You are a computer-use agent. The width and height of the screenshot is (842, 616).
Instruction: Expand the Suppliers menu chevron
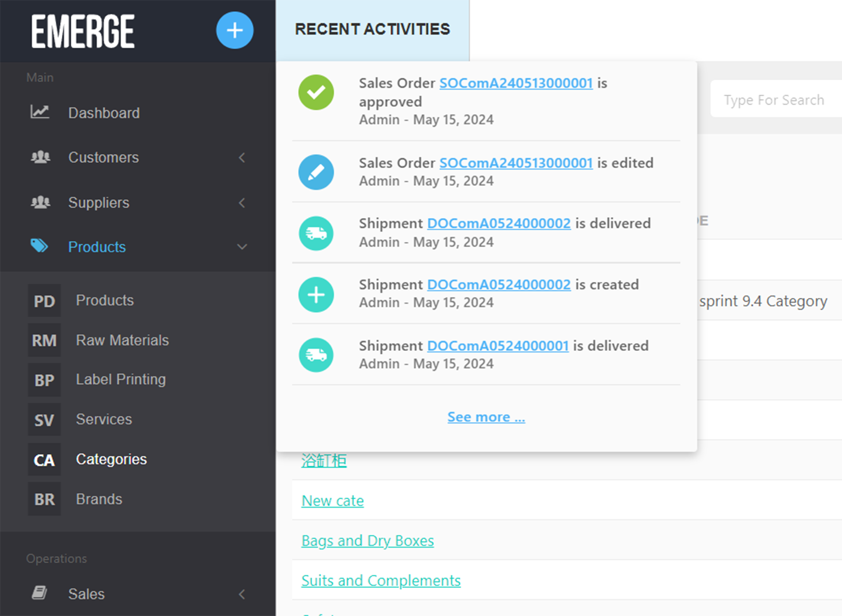242,203
